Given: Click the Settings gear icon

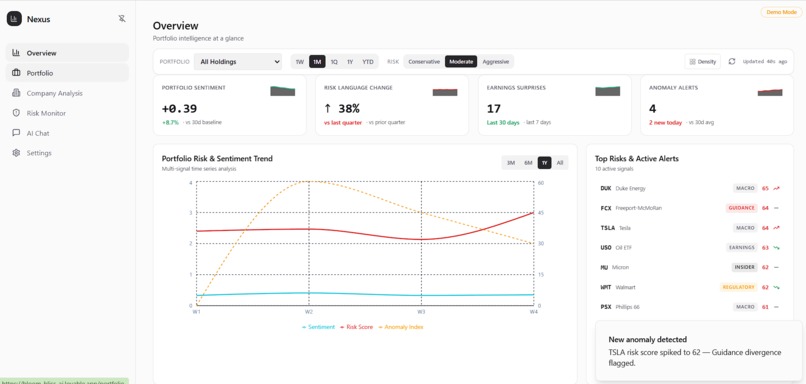Looking at the screenshot, I should 16,153.
